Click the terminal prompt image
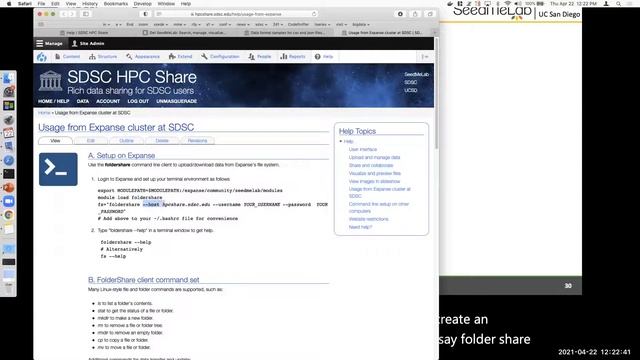The height and width of the screenshot is (360, 640). (x=58, y=169)
